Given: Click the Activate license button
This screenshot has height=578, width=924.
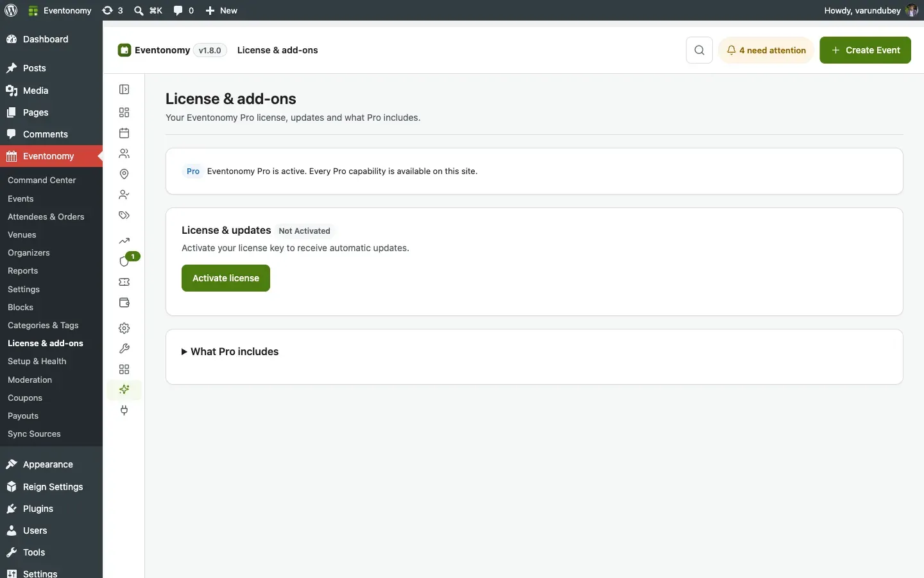Looking at the screenshot, I should tap(226, 278).
